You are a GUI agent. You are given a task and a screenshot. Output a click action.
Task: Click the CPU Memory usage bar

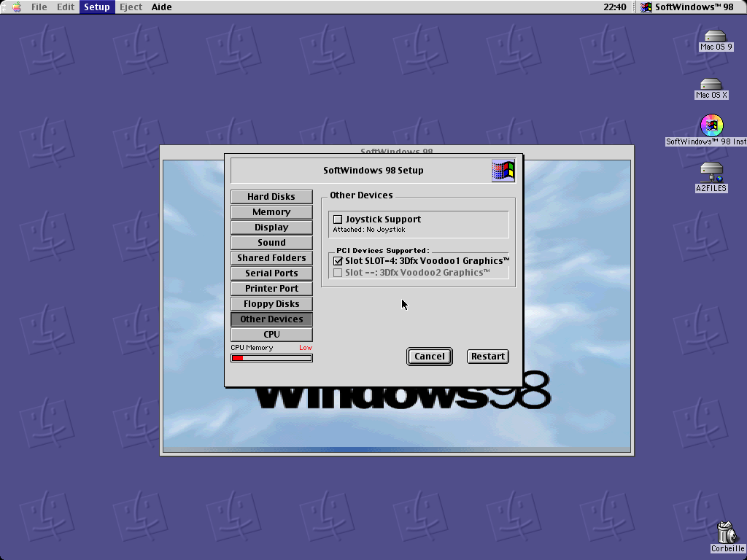point(271,358)
